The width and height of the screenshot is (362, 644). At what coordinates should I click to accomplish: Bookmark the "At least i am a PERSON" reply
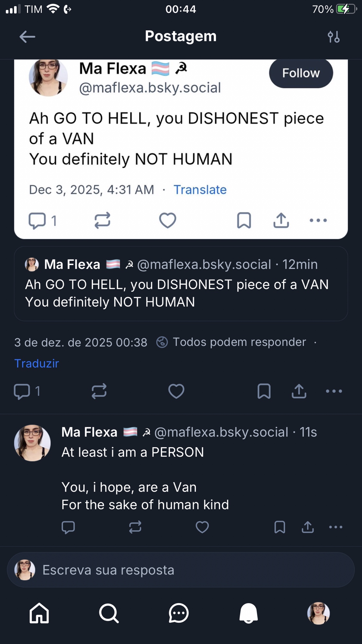coord(280,527)
